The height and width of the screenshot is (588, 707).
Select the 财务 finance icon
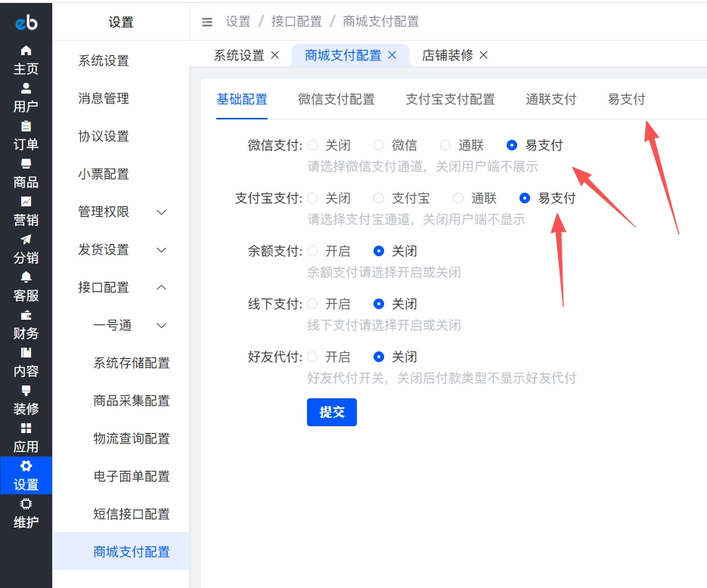click(x=25, y=324)
